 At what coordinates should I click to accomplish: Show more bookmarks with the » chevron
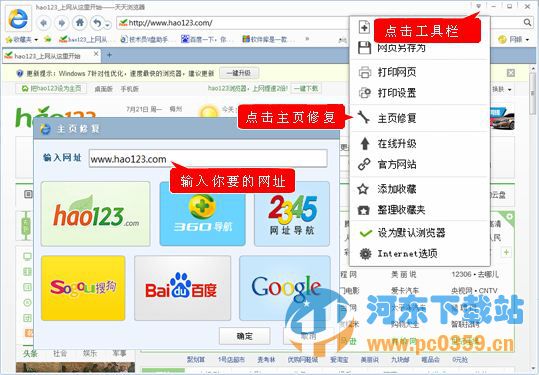click(307, 39)
